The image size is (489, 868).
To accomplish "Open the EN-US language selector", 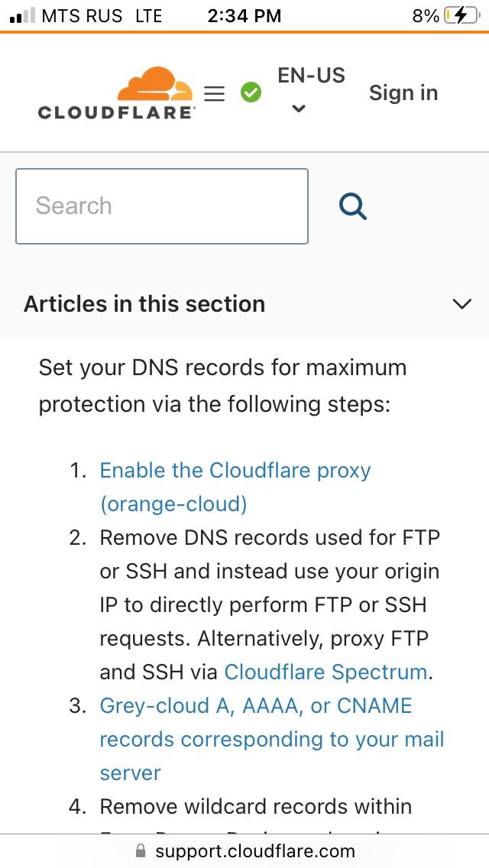I will click(x=311, y=76).
